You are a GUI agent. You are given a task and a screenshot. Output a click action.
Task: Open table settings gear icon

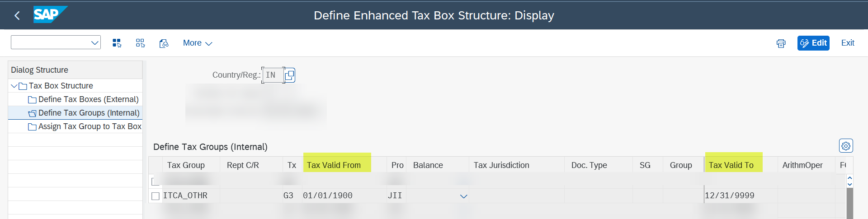[x=846, y=146]
